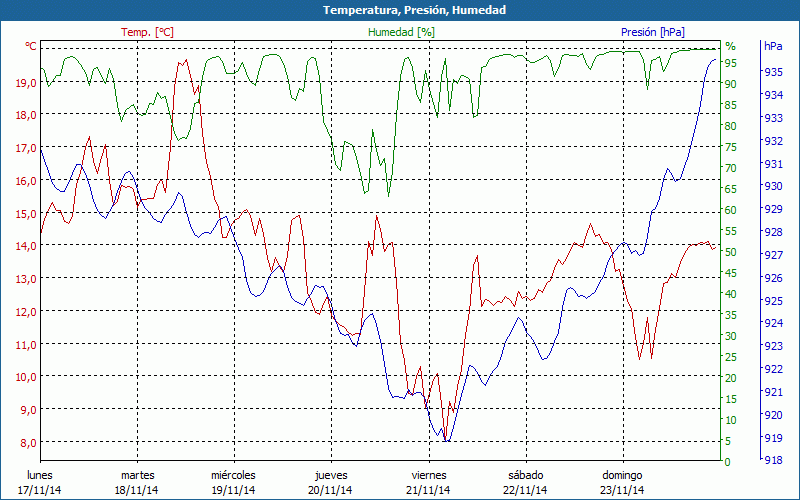Click the 'martes' day label
The image size is (800, 500).
pos(137,475)
